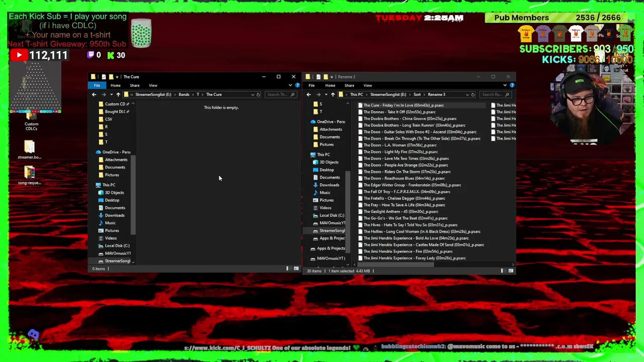The image size is (644, 362).
Task: Click Properties quick access icon in The Cure title bar
Action: (104, 77)
